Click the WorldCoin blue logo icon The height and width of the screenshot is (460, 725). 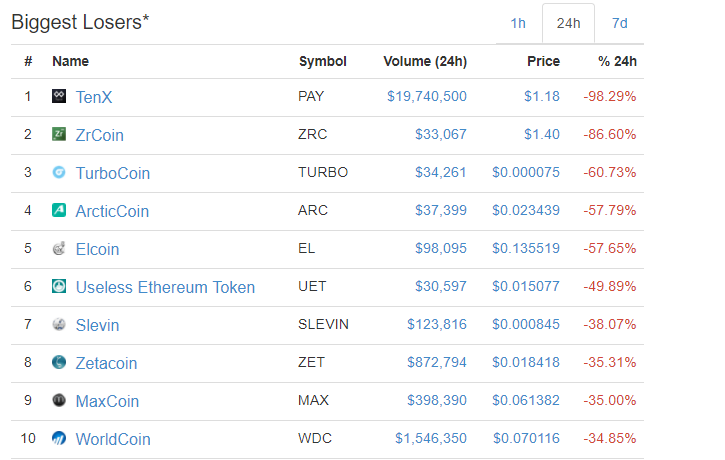[59, 438]
